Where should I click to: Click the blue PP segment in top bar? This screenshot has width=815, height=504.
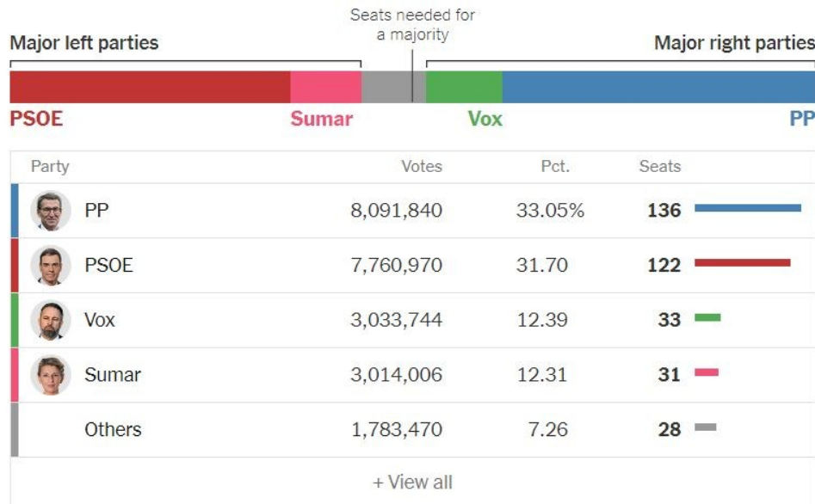tap(658, 87)
